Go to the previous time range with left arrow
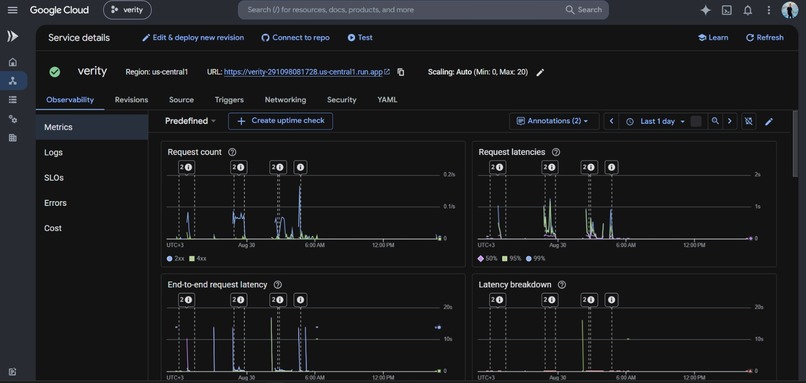 tap(611, 121)
